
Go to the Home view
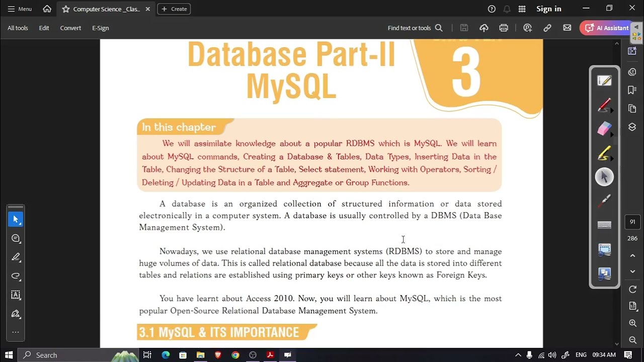47,9
